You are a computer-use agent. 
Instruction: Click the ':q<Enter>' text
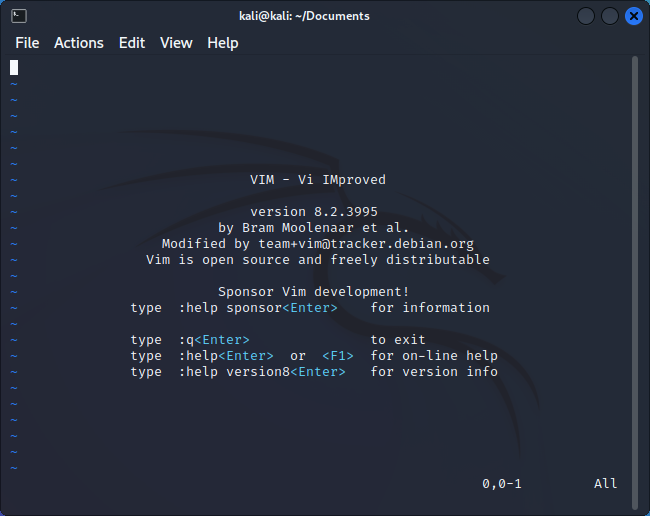pos(214,340)
